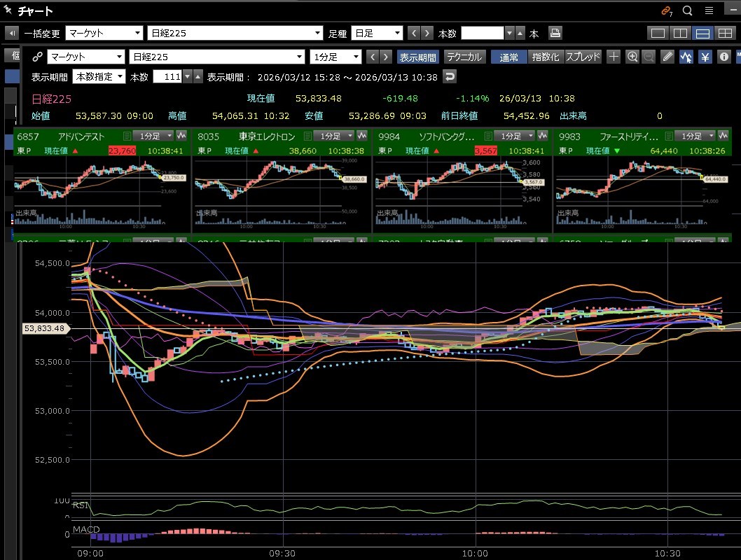Click the 表示期間 button

tap(418, 57)
